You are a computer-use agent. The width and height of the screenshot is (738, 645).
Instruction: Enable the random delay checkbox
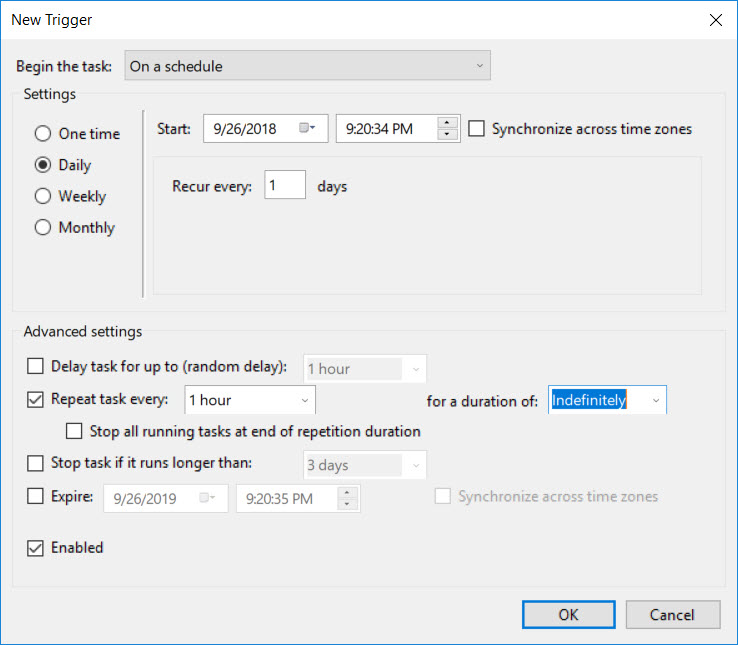pyautogui.click(x=36, y=368)
